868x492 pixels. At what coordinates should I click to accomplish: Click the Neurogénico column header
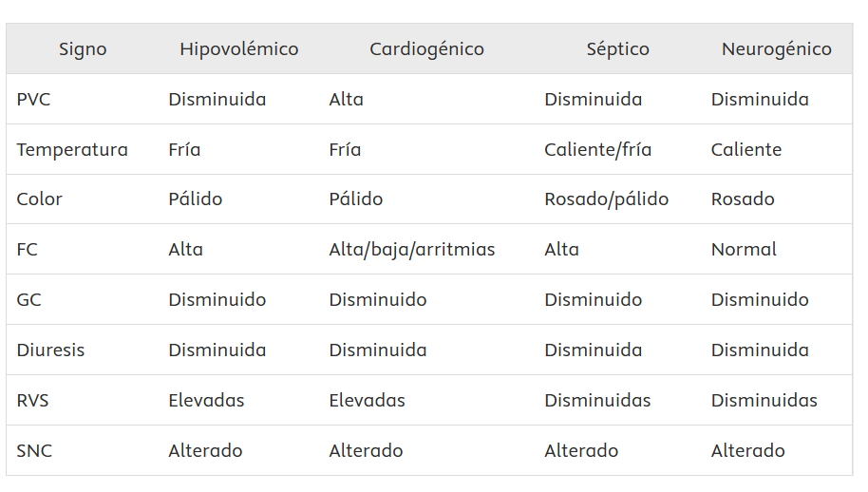point(776,49)
